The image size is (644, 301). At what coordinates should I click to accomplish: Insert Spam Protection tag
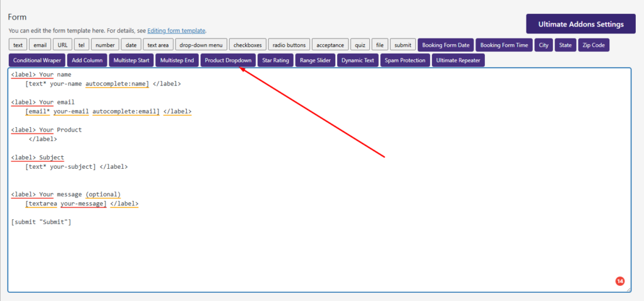click(x=405, y=60)
